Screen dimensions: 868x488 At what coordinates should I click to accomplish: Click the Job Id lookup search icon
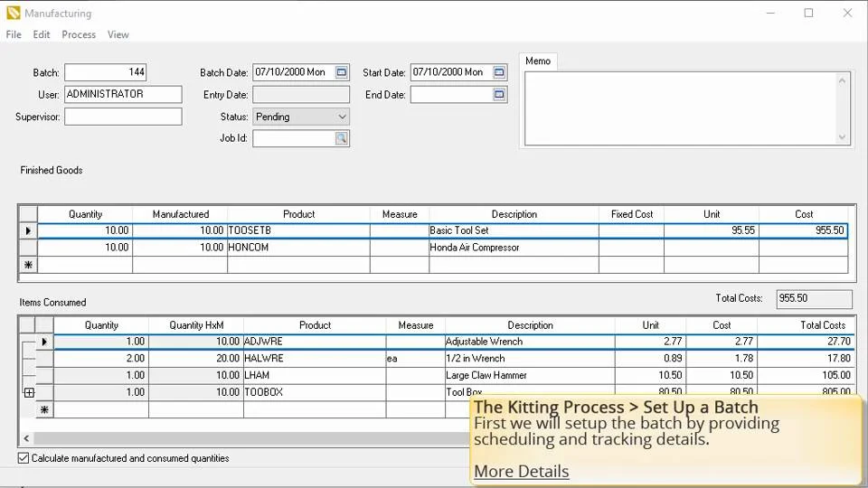[341, 138]
